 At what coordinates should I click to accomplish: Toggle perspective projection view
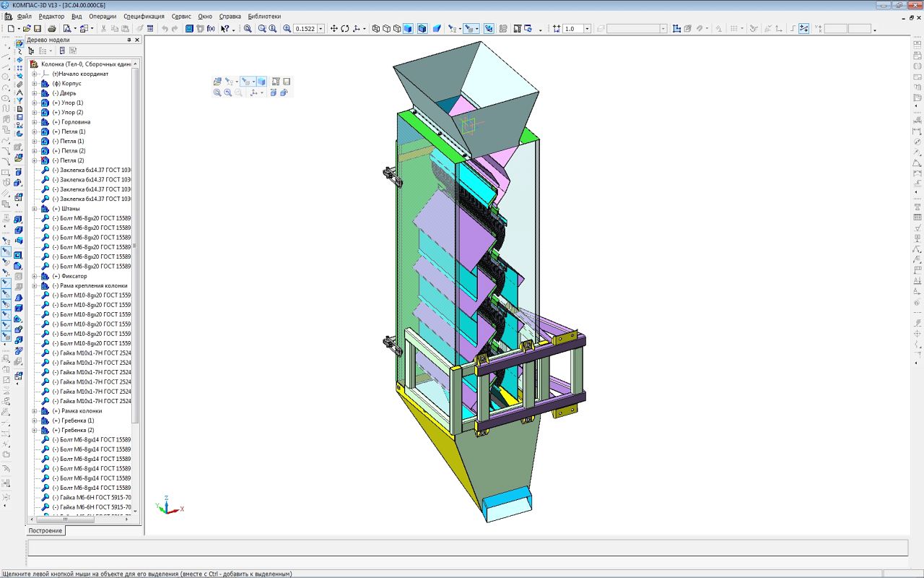coord(437,29)
